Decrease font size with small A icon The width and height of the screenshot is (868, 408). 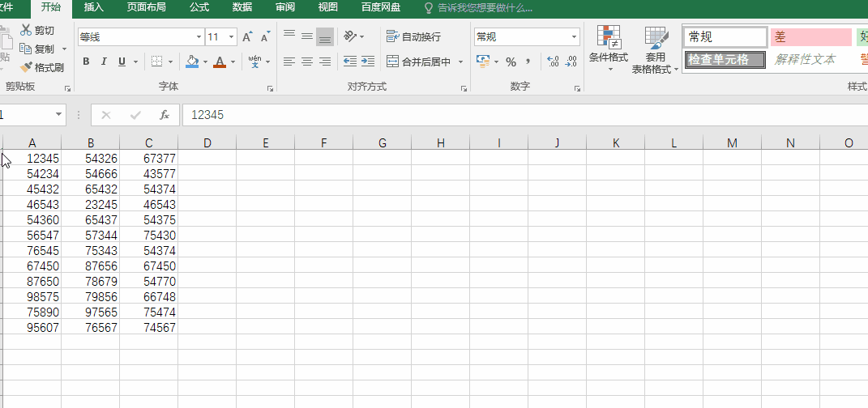(265, 37)
